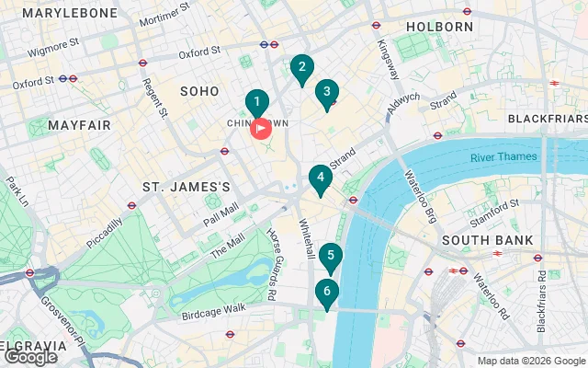Click the SOUTH BANK label
Image resolution: width=588 pixels, height=368 pixels.
coord(488,240)
